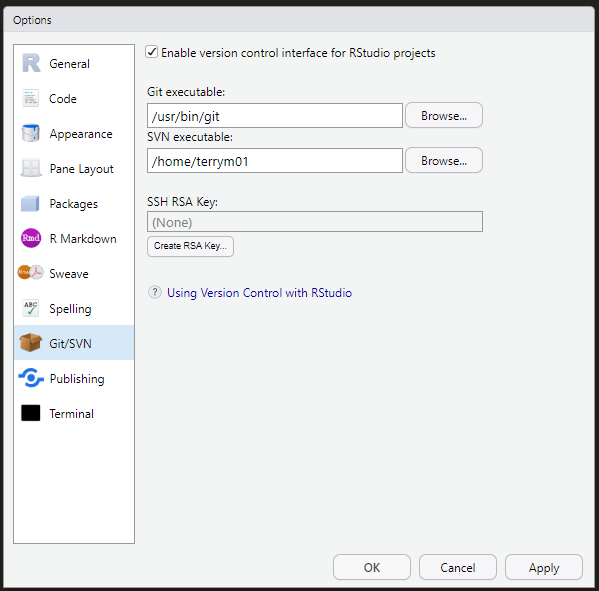Click the Terminal black square icon
This screenshot has height=591, width=599.
(x=31, y=413)
